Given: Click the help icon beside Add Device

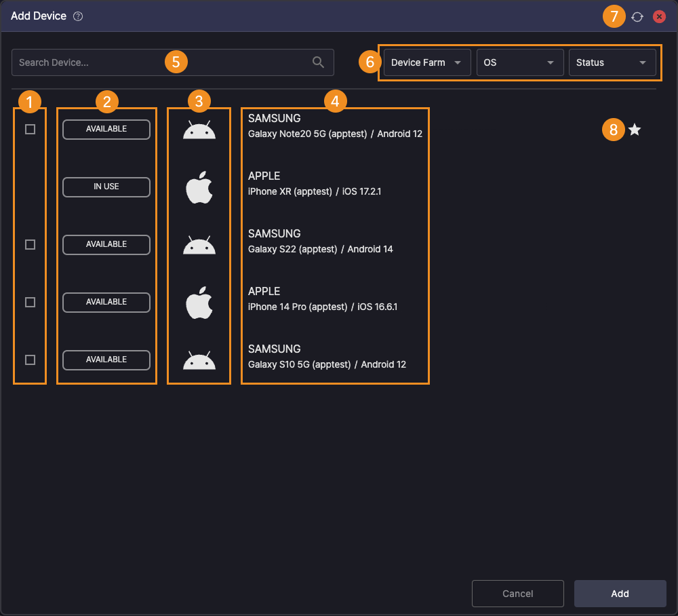Looking at the screenshot, I should (78, 16).
